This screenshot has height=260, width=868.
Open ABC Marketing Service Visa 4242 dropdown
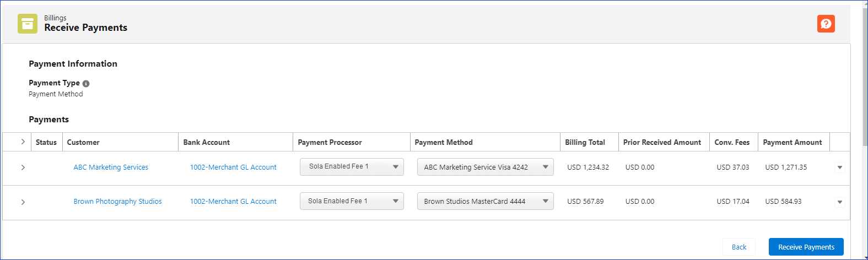[485, 167]
